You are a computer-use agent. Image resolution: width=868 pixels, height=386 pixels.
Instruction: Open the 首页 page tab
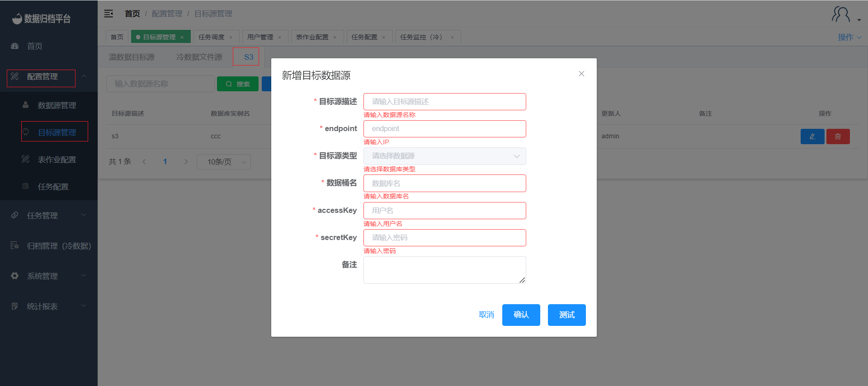pos(117,37)
